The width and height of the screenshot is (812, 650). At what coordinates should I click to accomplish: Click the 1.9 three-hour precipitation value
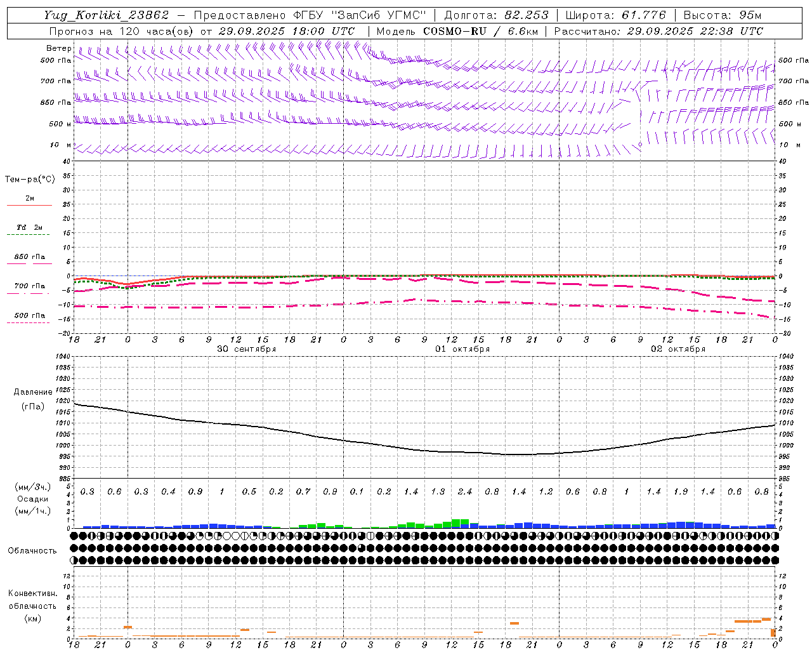(x=681, y=492)
